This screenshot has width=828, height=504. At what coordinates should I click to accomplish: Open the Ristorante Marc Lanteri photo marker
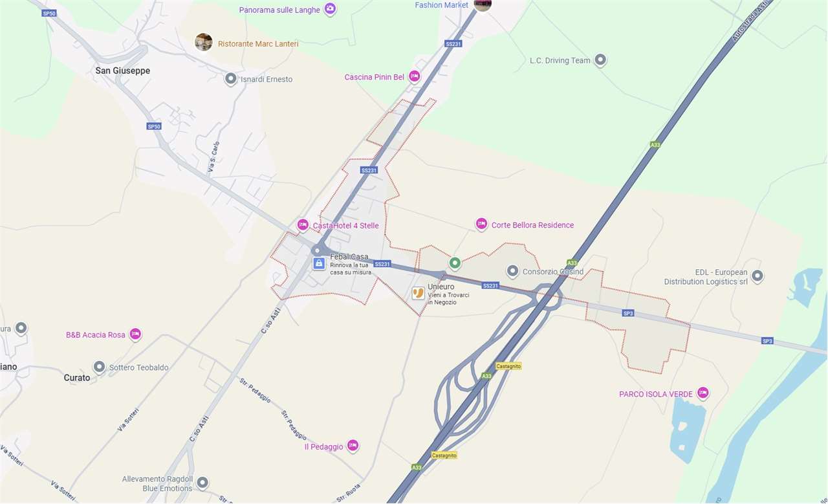(204, 42)
